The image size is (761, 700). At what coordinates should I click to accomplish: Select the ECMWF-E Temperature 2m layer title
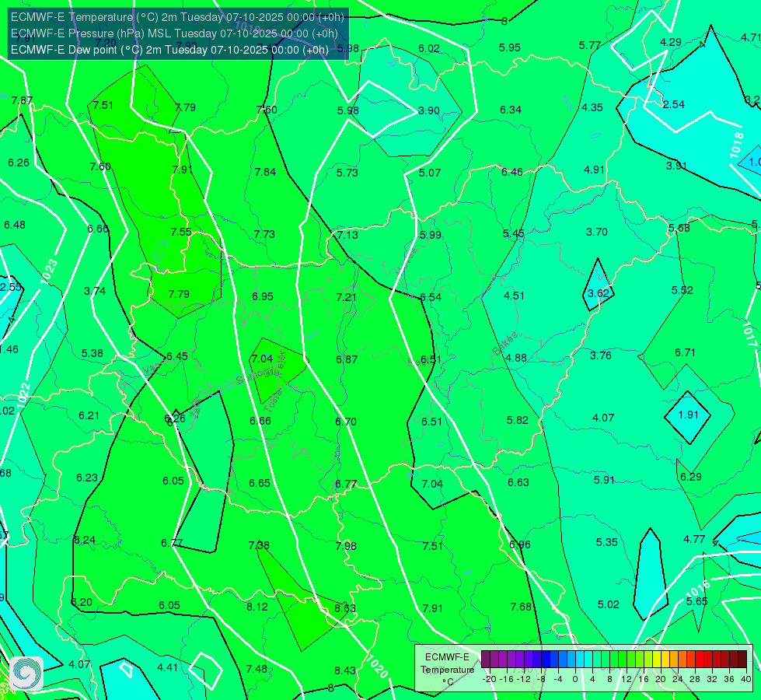point(177,17)
